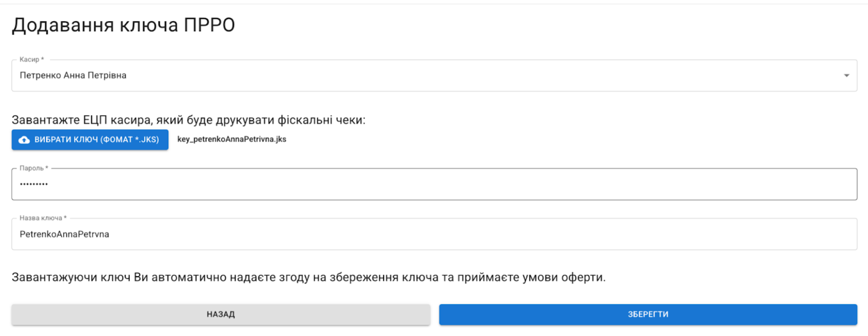The height and width of the screenshot is (336, 868).
Task: Save the key with ЗБЕРЕГТИ
Action: point(648,315)
